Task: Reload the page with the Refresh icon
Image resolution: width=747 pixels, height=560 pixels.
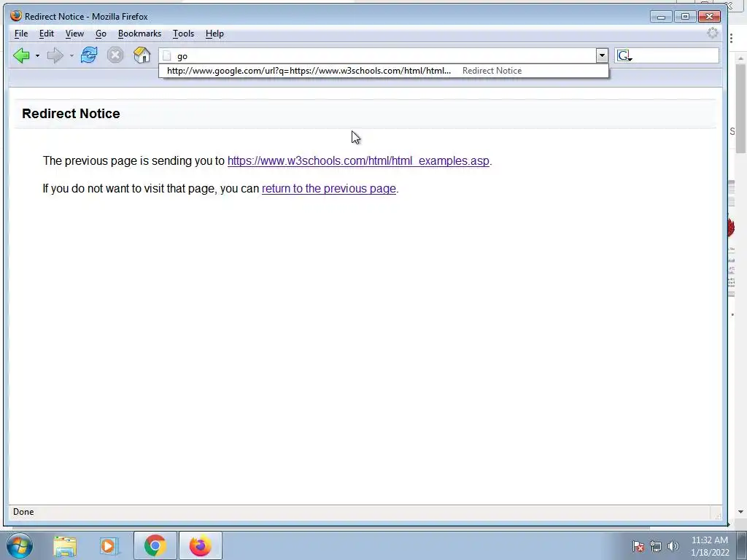Action: click(89, 55)
